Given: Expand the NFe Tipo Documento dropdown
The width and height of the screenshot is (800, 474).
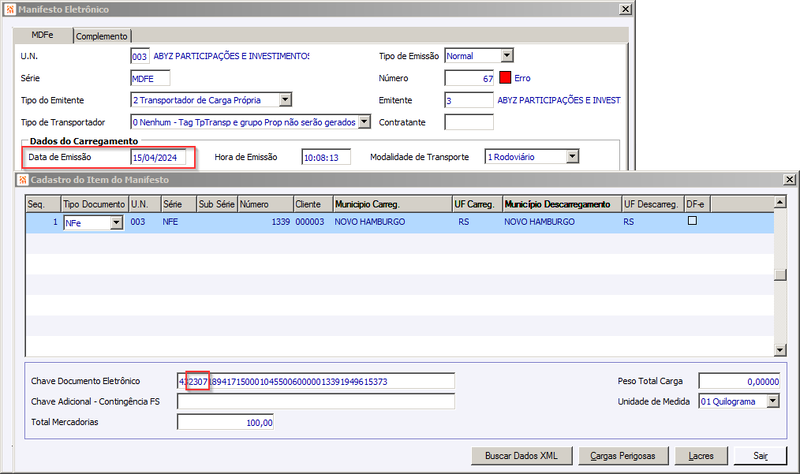Looking at the screenshot, I should point(116,222).
